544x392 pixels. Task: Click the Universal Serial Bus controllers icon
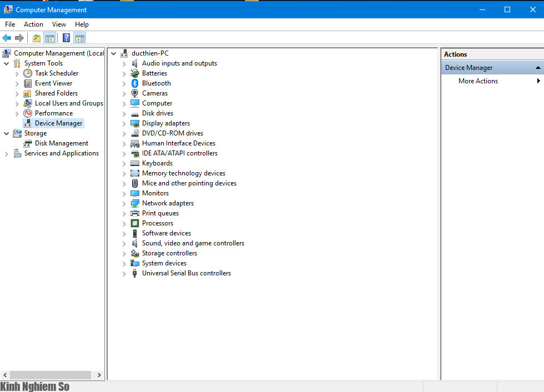tap(135, 273)
